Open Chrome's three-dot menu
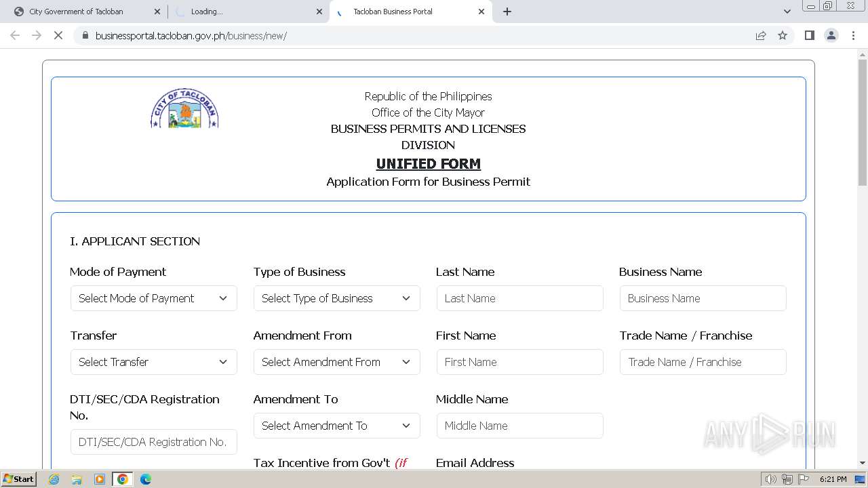This screenshot has width=868, height=488. 853,35
